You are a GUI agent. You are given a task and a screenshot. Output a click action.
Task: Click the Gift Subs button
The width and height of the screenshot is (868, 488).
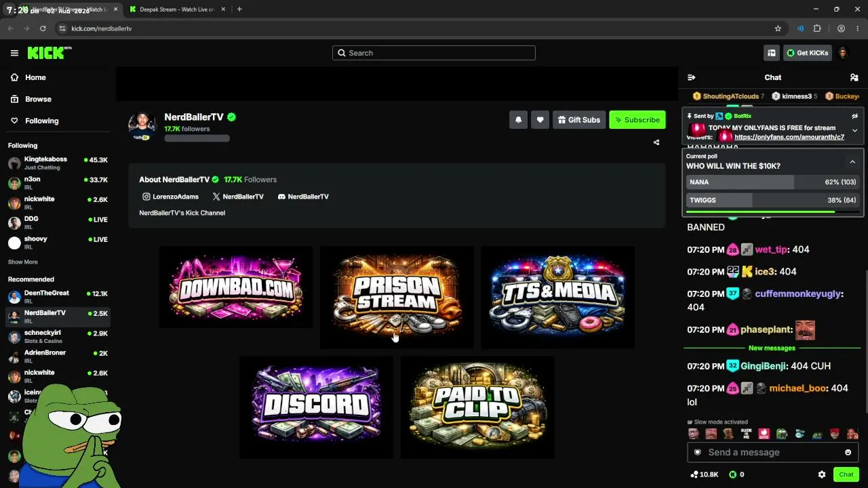579,120
